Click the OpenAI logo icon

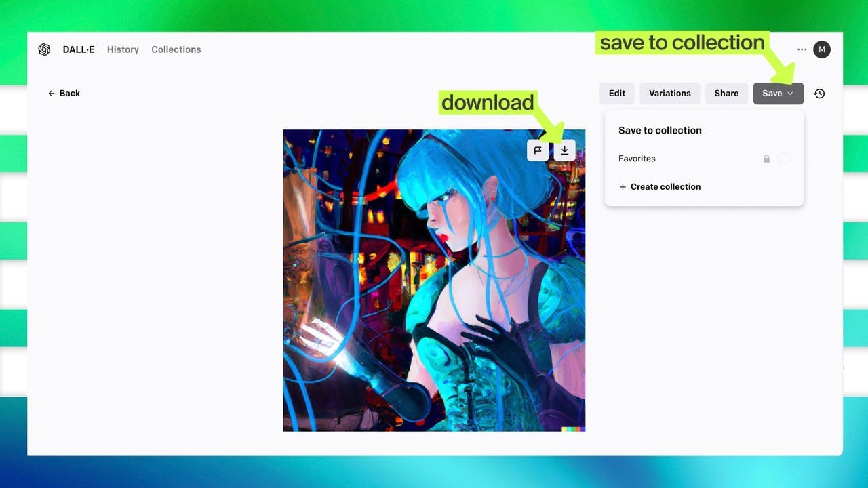coord(44,49)
